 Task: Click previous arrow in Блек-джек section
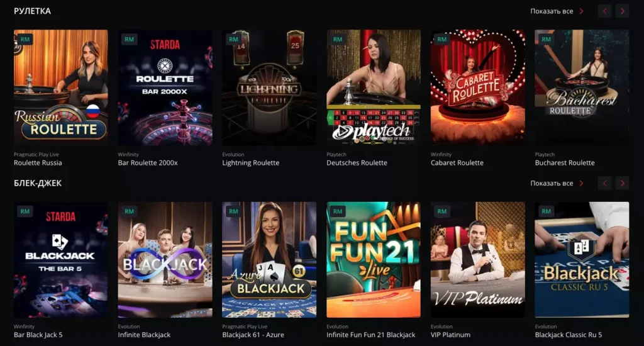click(604, 183)
